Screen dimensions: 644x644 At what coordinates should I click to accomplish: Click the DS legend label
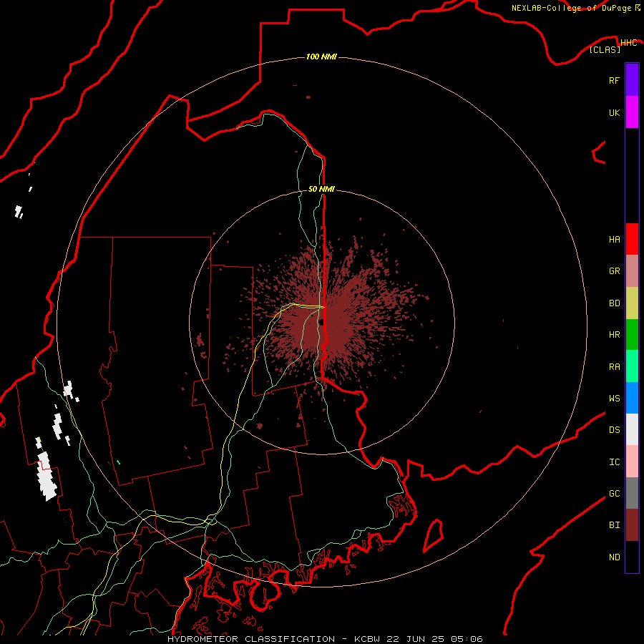[614, 430]
